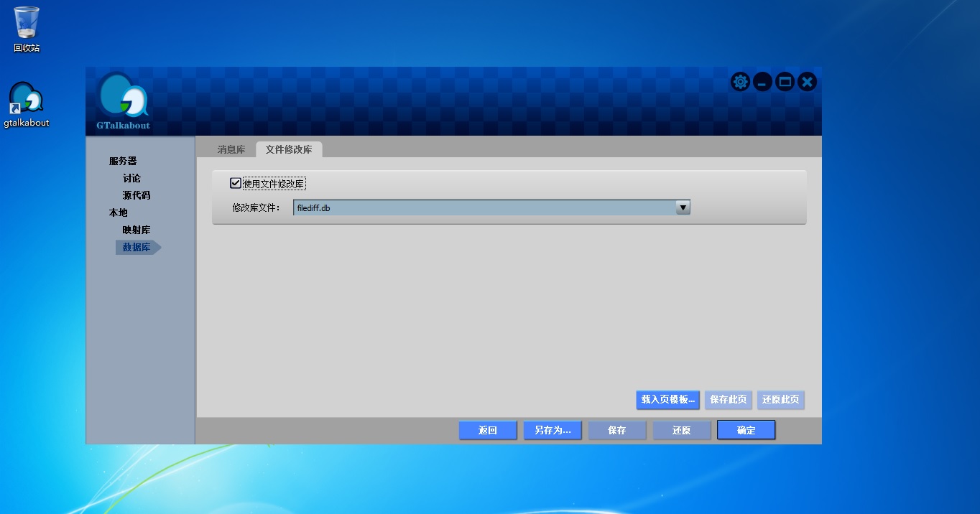Select 服务器 in the sidebar

click(123, 161)
